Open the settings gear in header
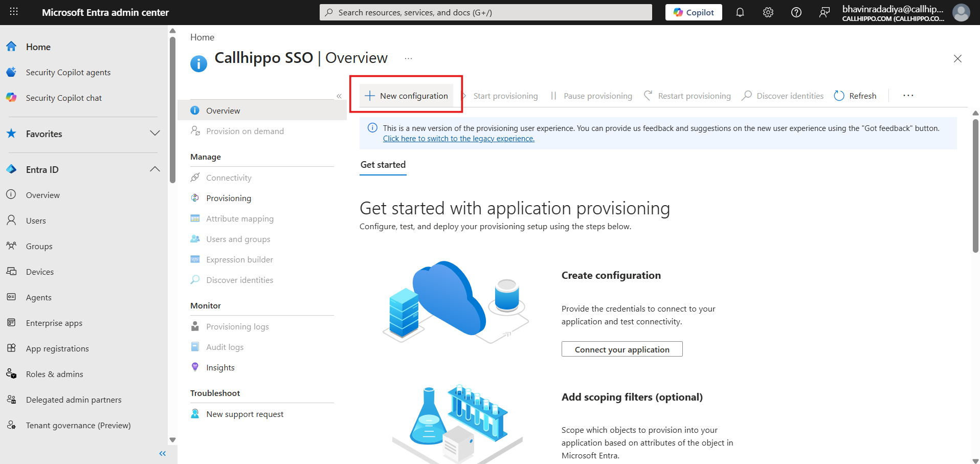This screenshot has height=464, width=980. (x=768, y=12)
